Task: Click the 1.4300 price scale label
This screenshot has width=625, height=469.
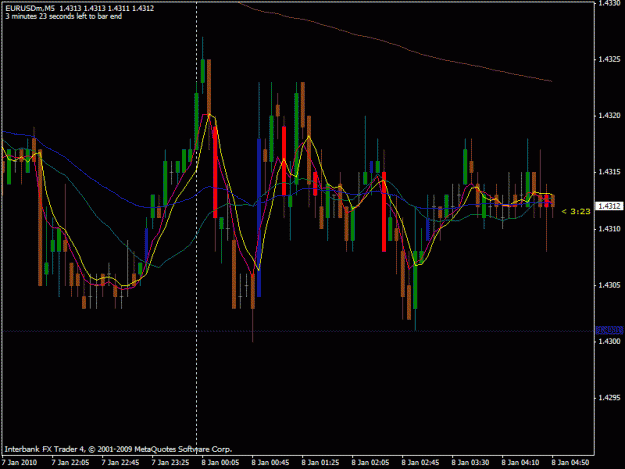Action: click(609, 341)
